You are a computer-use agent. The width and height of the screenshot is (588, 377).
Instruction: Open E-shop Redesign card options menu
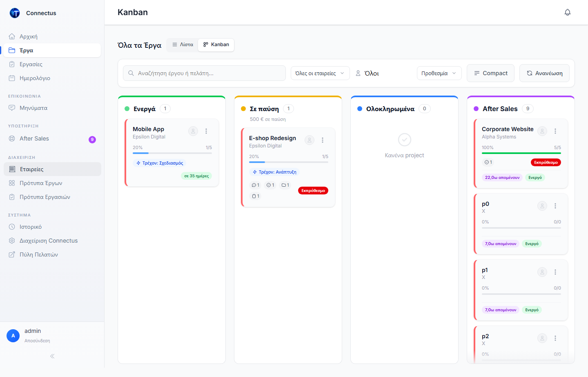[x=323, y=140]
